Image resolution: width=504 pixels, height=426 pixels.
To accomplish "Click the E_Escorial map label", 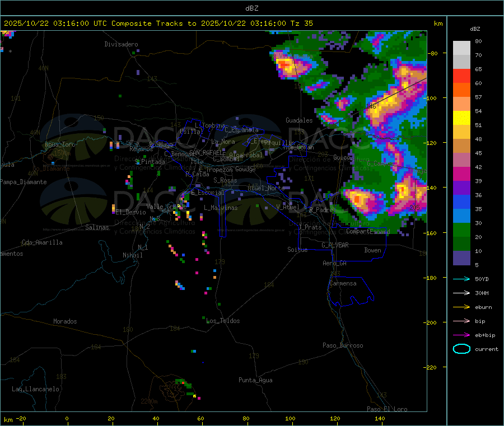I will [x=207, y=193].
